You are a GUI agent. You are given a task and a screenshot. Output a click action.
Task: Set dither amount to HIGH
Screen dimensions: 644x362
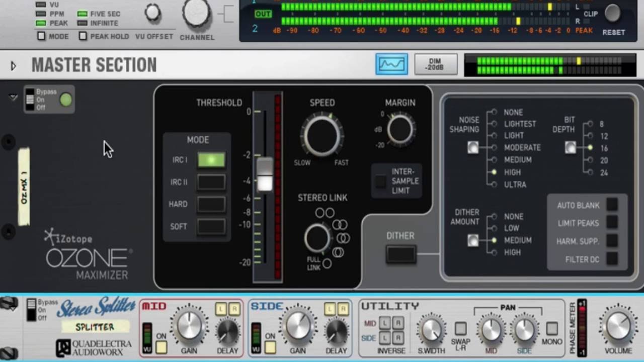pyautogui.click(x=495, y=252)
